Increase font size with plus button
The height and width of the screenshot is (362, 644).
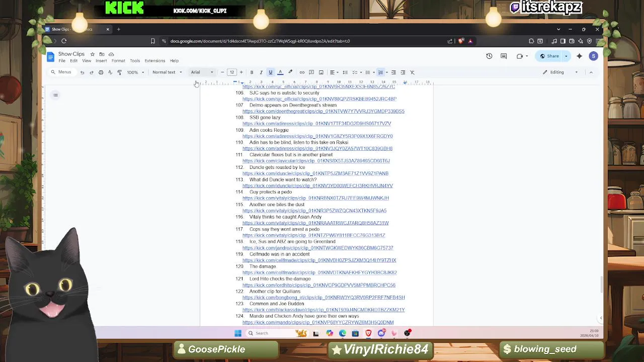coord(241,72)
